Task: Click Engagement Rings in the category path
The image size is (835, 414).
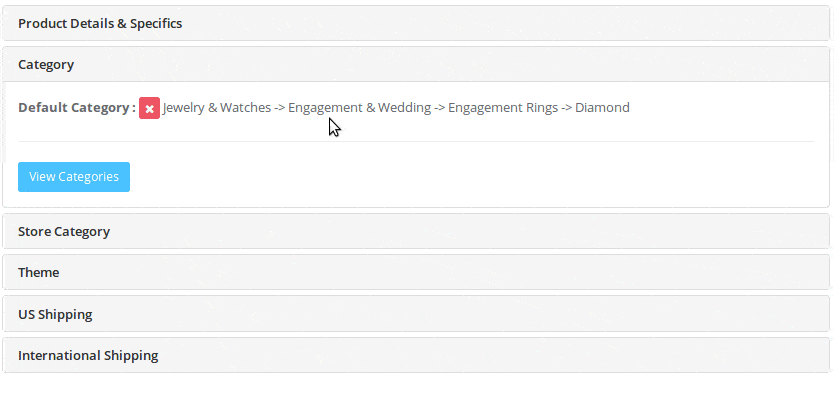Action: point(502,107)
